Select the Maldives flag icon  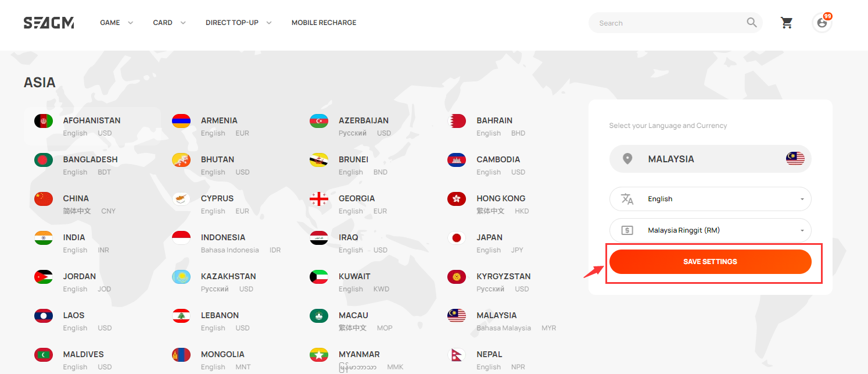44,355
